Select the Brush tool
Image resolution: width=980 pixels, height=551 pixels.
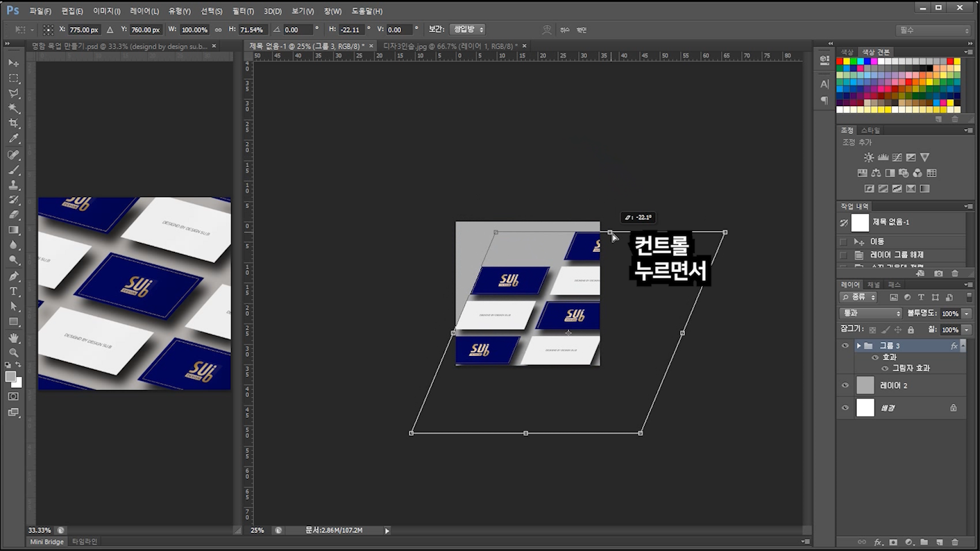coord(14,170)
